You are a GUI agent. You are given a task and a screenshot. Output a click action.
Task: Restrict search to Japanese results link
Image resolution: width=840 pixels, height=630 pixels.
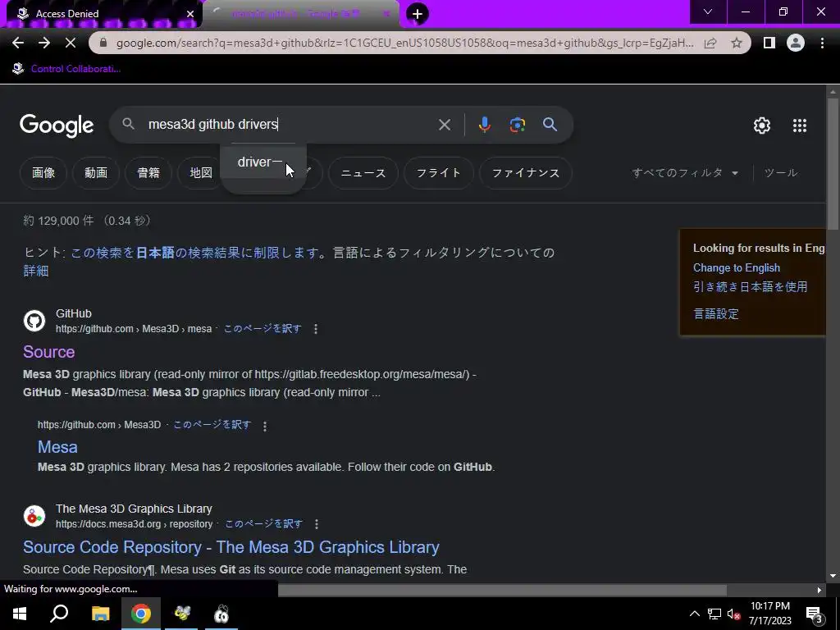point(195,253)
